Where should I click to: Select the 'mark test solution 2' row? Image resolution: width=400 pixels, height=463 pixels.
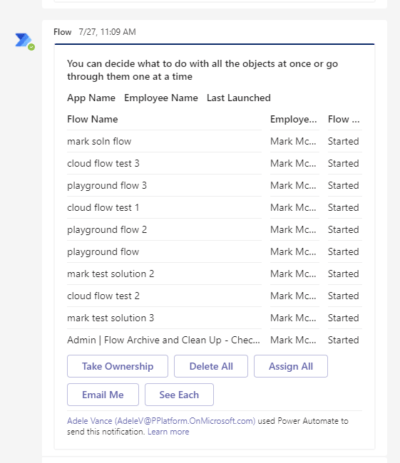[x=214, y=274]
